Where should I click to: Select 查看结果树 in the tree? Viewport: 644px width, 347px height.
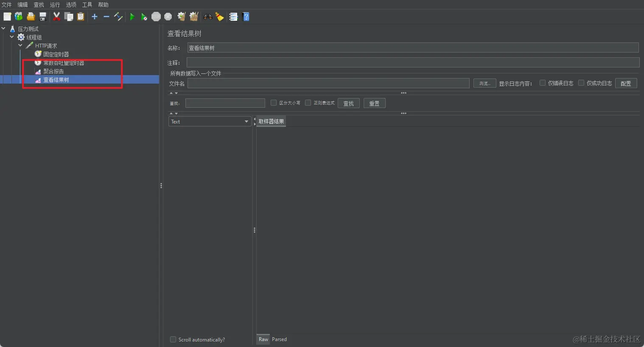[56, 80]
